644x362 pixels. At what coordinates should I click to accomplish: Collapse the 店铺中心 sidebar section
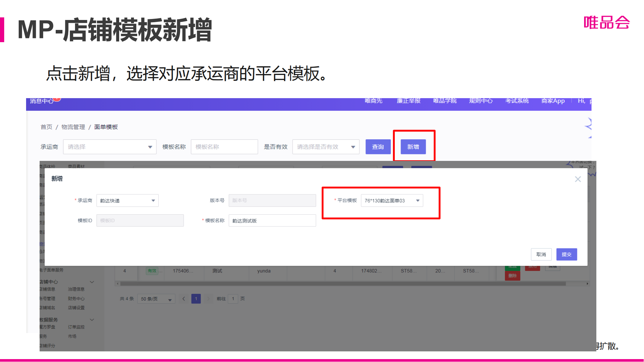[x=92, y=282]
